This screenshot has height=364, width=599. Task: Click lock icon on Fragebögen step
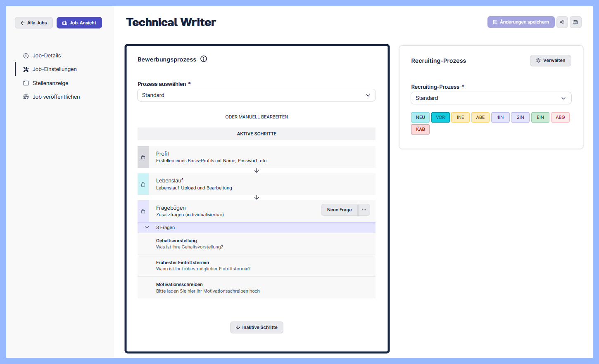pyautogui.click(x=143, y=211)
